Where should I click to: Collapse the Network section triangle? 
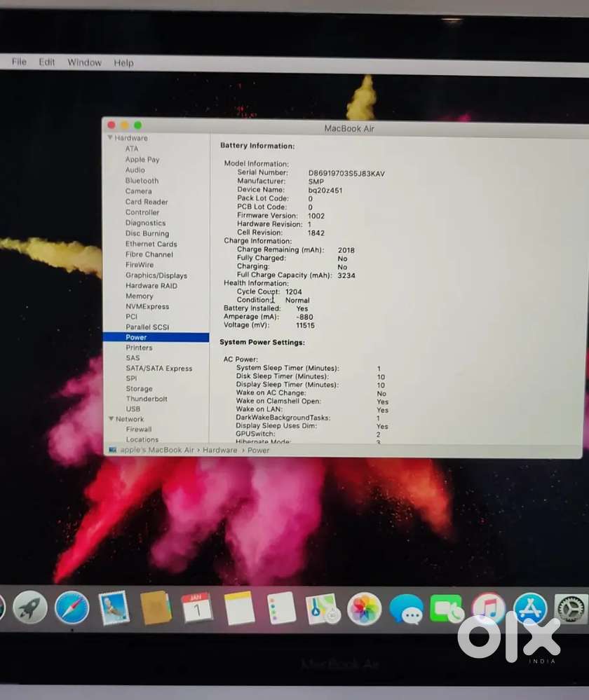(110, 419)
